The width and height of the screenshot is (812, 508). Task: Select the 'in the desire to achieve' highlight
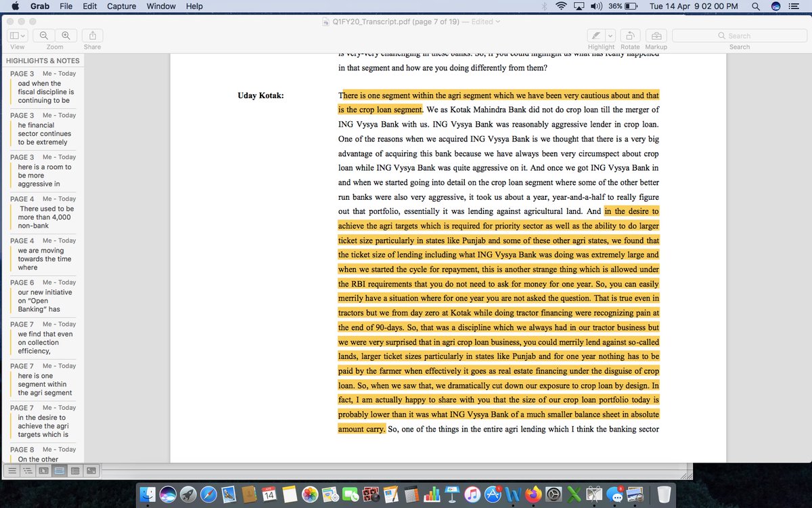pos(42,421)
